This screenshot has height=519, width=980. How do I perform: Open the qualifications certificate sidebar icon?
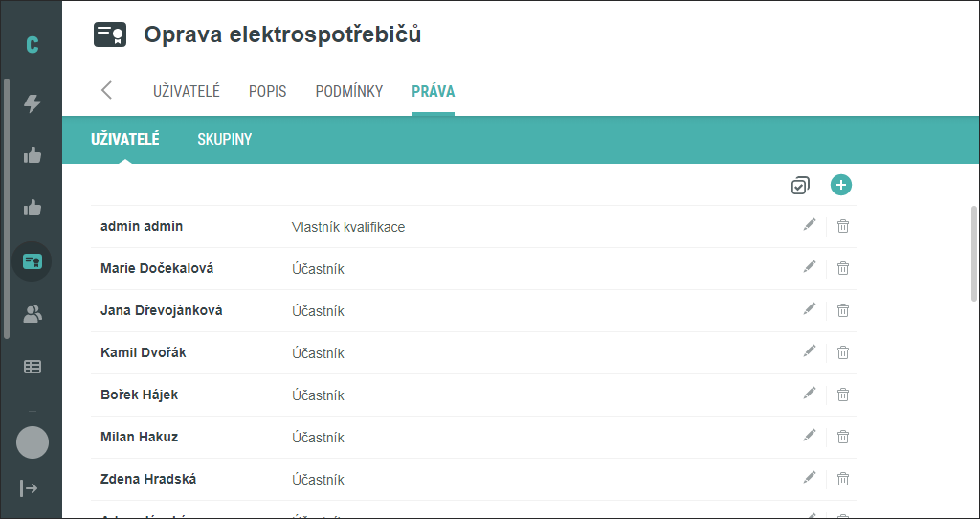pos(32,261)
